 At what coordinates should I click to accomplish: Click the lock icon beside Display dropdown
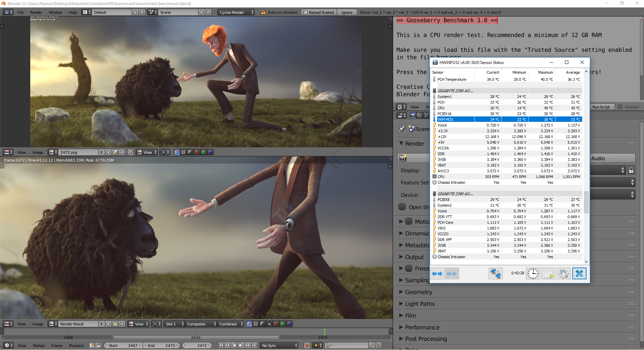(x=631, y=170)
